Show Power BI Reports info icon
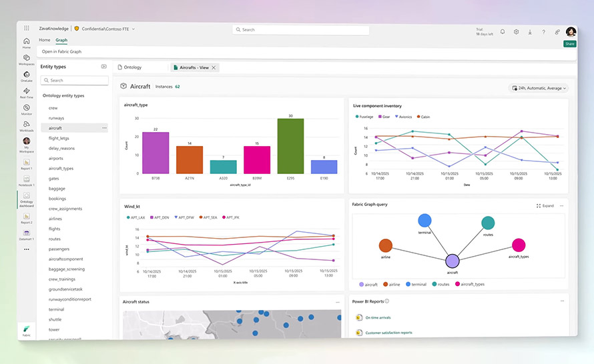The width and height of the screenshot is (594, 364). click(387, 301)
